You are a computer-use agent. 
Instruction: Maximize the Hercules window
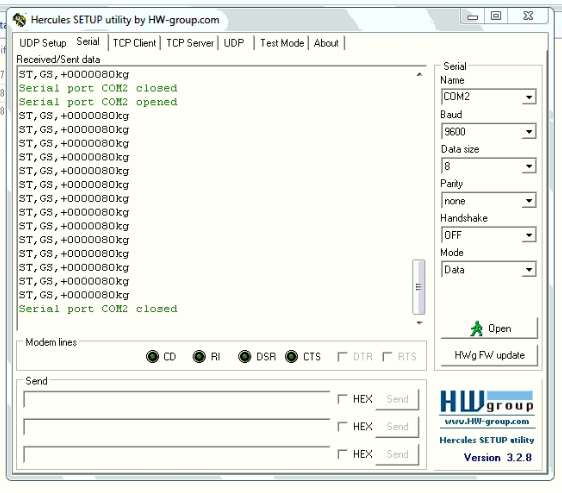point(496,16)
